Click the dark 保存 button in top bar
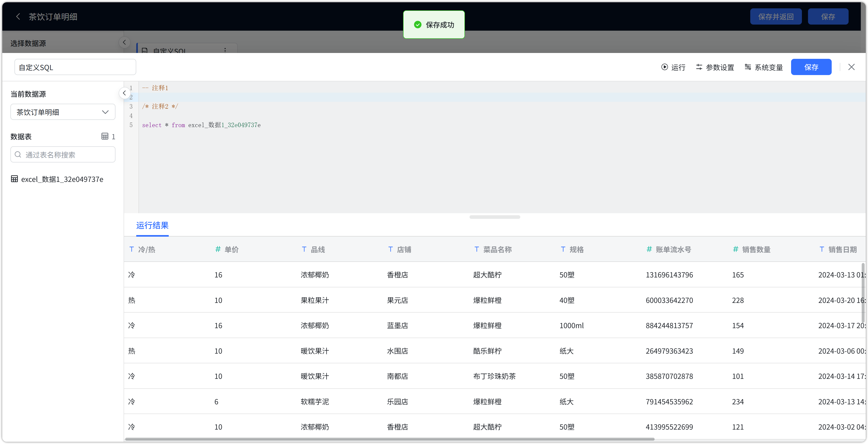This screenshot has width=868, height=444. pyautogui.click(x=828, y=16)
